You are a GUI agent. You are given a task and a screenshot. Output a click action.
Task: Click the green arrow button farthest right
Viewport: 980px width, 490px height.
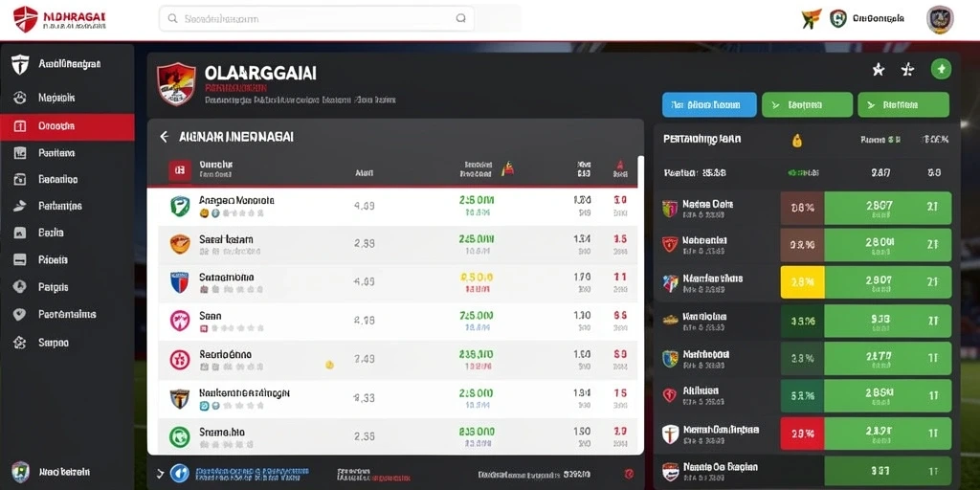click(903, 105)
